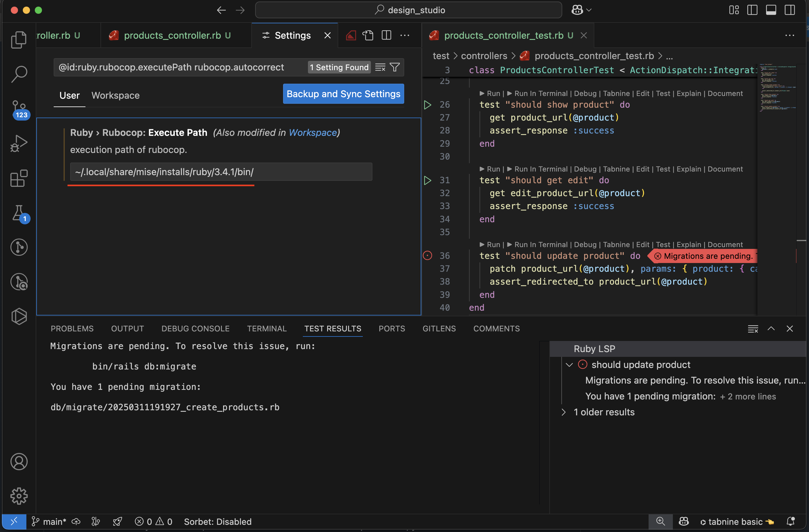Open the settings filter funnel icon
This screenshot has width=809, height=532.
[395, 67]
